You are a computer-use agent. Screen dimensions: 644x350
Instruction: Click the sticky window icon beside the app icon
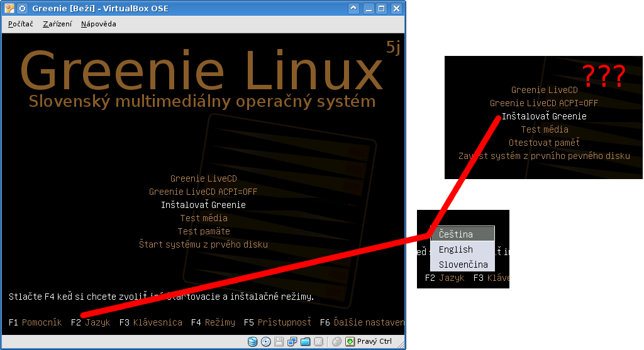pos(23,8)
